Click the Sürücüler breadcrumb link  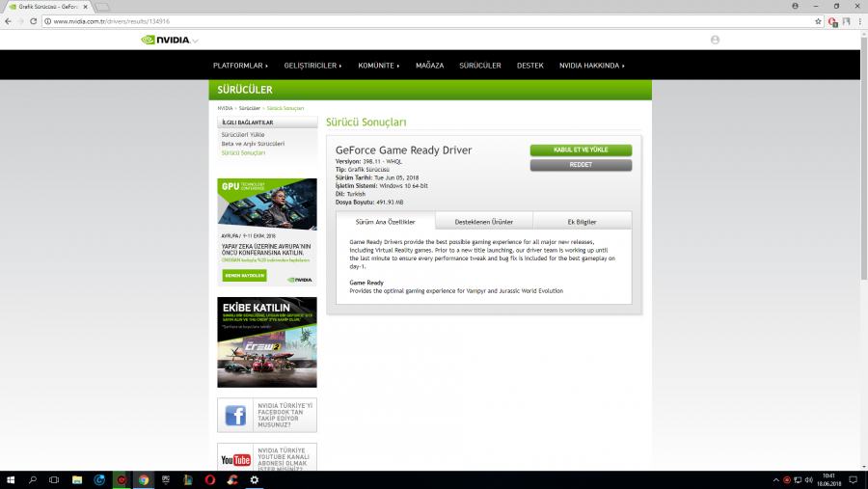coord(249,108)
